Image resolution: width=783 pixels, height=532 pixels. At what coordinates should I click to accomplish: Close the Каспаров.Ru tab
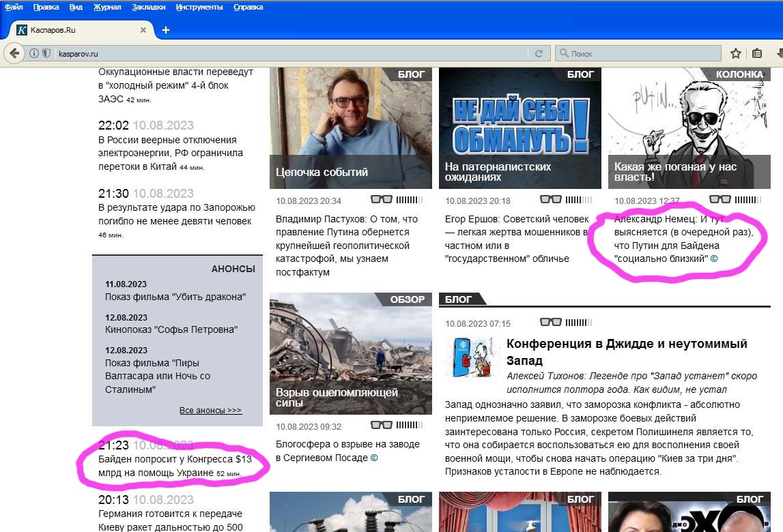point(143,30)
